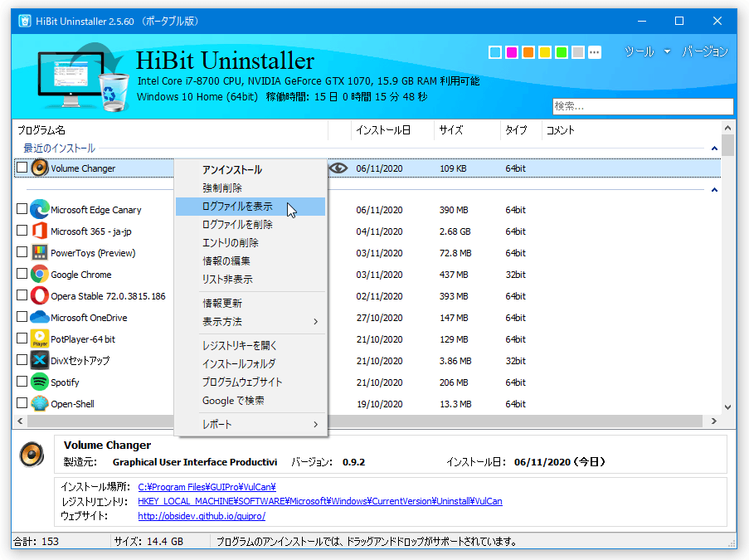Viewport: 749px width, 560px height.
Task: Select ログファイルを表示 menu entry
Action: (250, 207)
